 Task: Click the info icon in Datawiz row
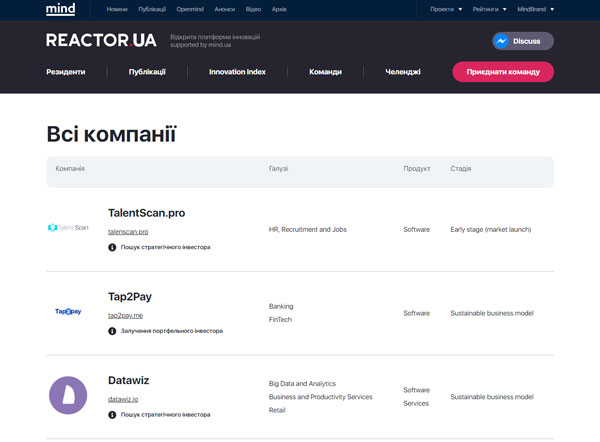[112, 414]
